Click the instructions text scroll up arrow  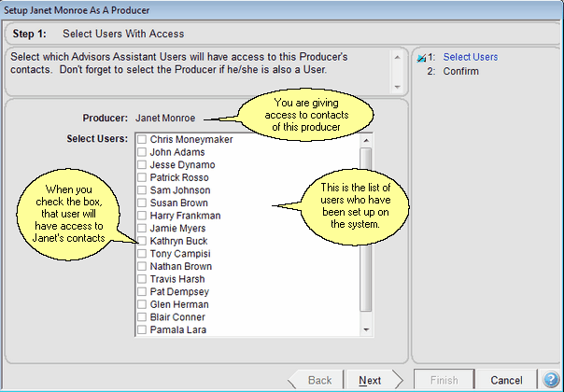tap(397, 58)
